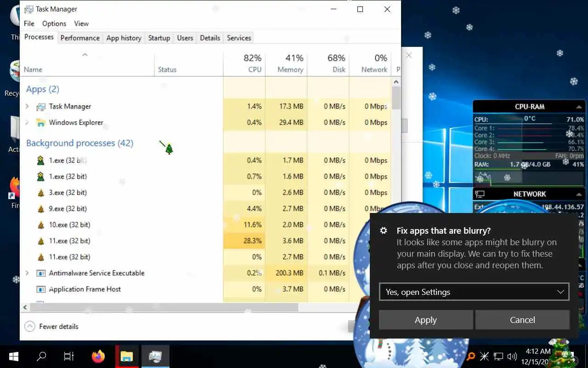The width and height of the screenshot is (588, 368).
Task: Open the Options menu
Action: point(54,23)
